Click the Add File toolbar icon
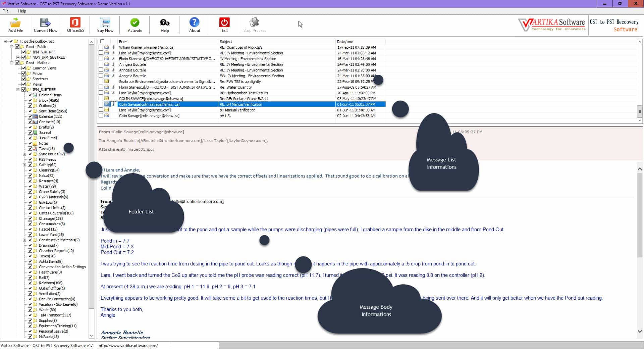The width and height of the screenshot is (644, 349). click(15, 22)
